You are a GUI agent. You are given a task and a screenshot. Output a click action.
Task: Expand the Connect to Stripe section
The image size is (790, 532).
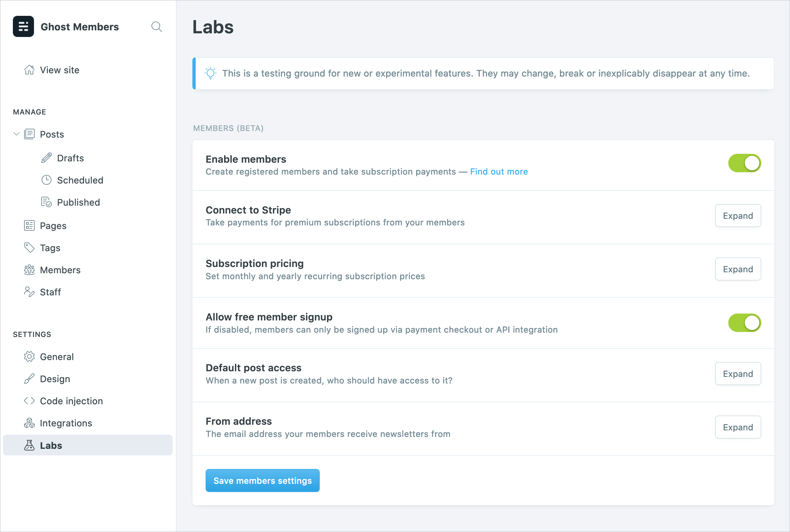(x=738, y=216)
